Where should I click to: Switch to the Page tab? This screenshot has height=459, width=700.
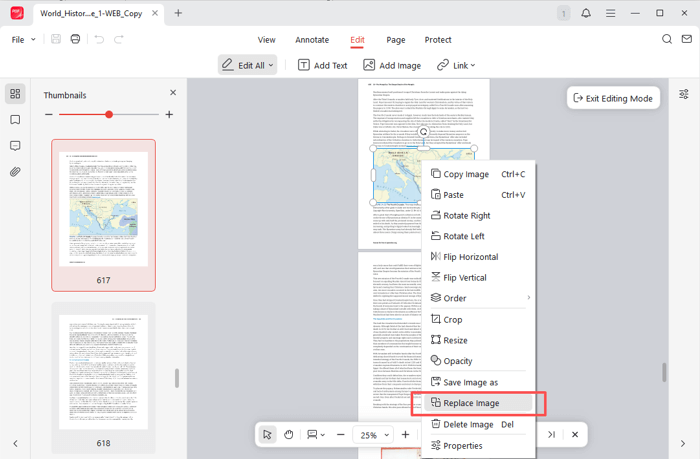click(396, 40)
